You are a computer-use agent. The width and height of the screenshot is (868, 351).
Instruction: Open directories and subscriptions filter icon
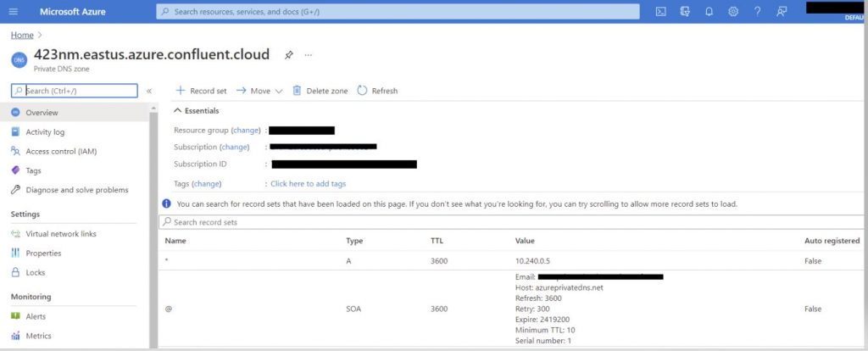685,12
